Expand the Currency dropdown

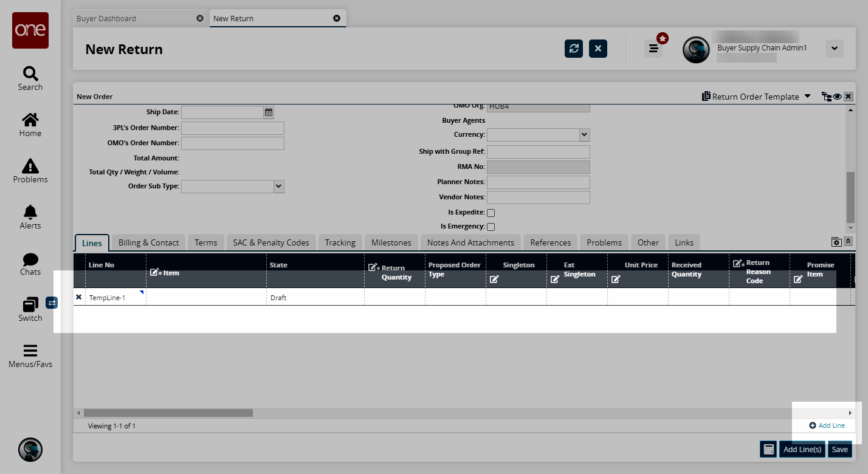(584, 135)
